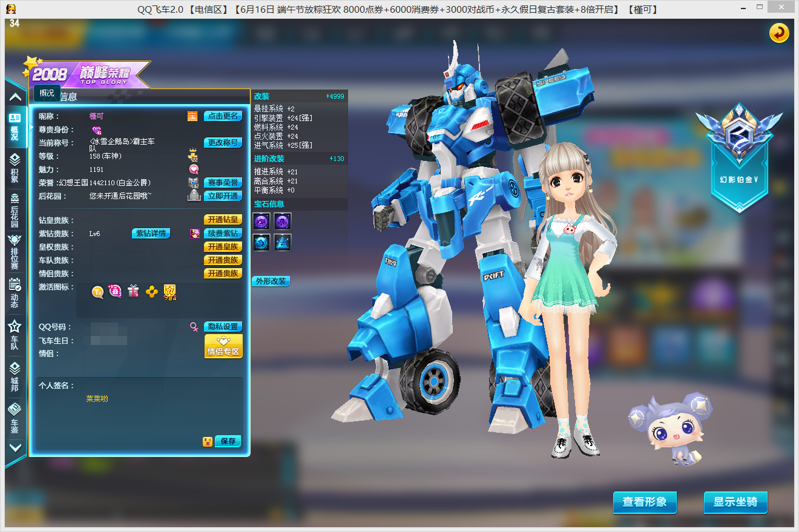The height and width of the screenshot is (532, 799).
Task: Click the emoji face icon beside 保存
Action: (208, 442)
